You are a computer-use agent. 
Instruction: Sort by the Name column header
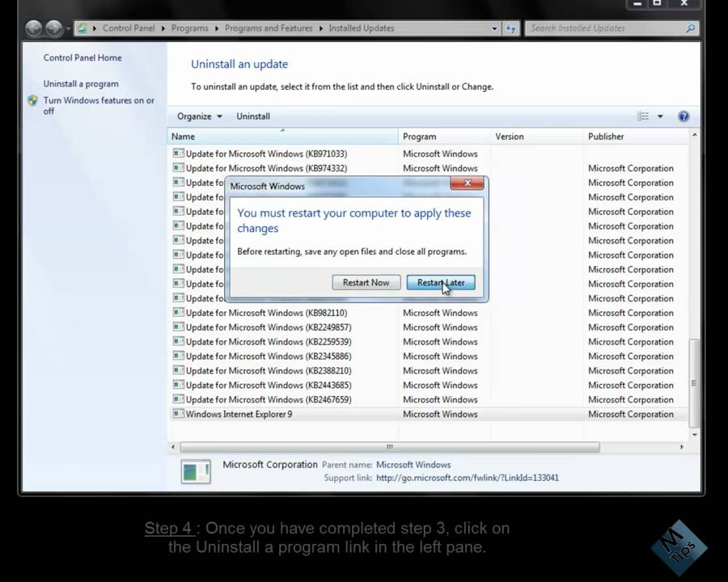point(282,137)
